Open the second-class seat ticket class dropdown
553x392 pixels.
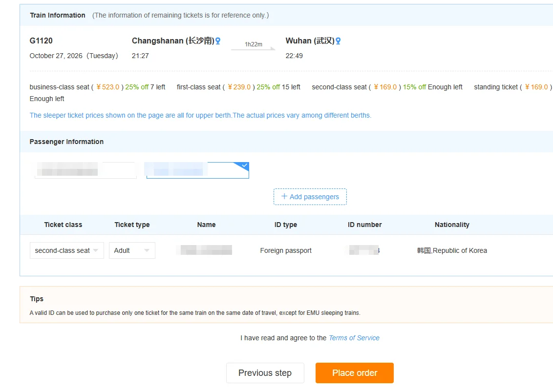tap(66, 250)
